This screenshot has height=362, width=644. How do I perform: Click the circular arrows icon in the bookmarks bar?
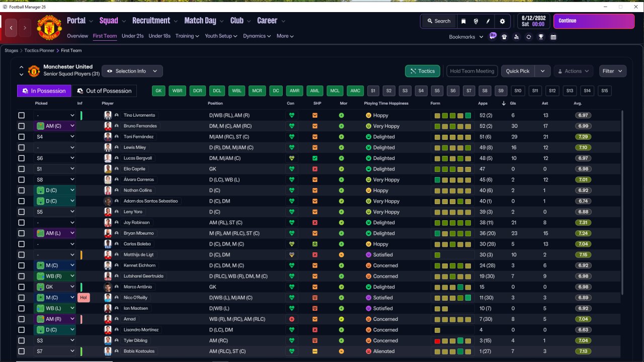528,37
